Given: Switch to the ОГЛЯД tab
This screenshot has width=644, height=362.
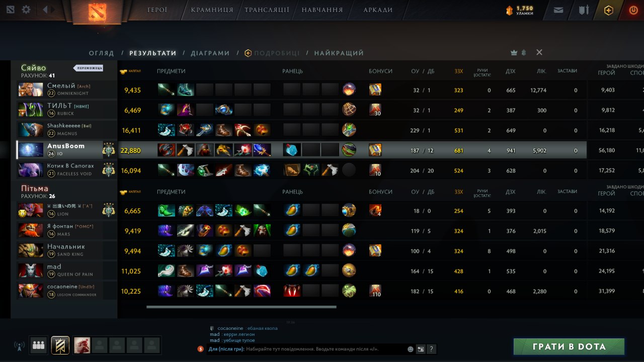Looking at the screenshot, I should click(101, 53).
